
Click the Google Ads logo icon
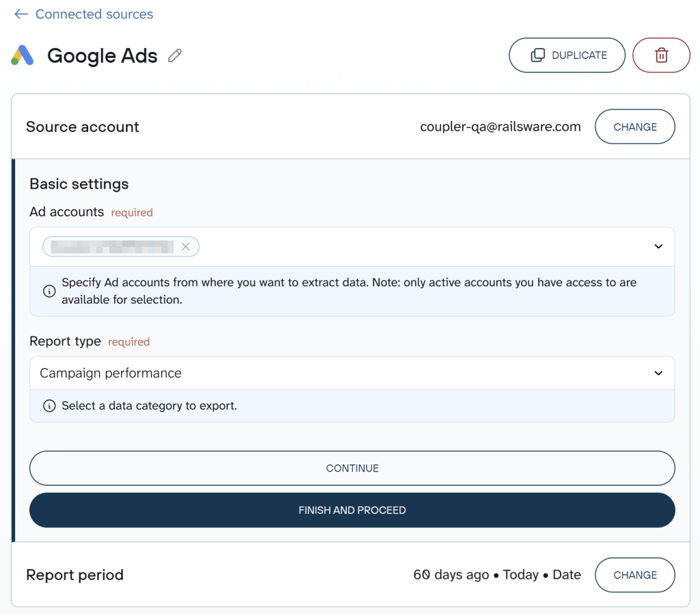click(23, 55)
